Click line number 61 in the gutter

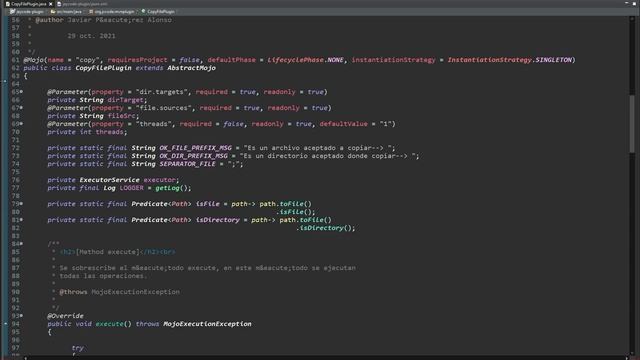pyautogui.click(x=15, y=60)
